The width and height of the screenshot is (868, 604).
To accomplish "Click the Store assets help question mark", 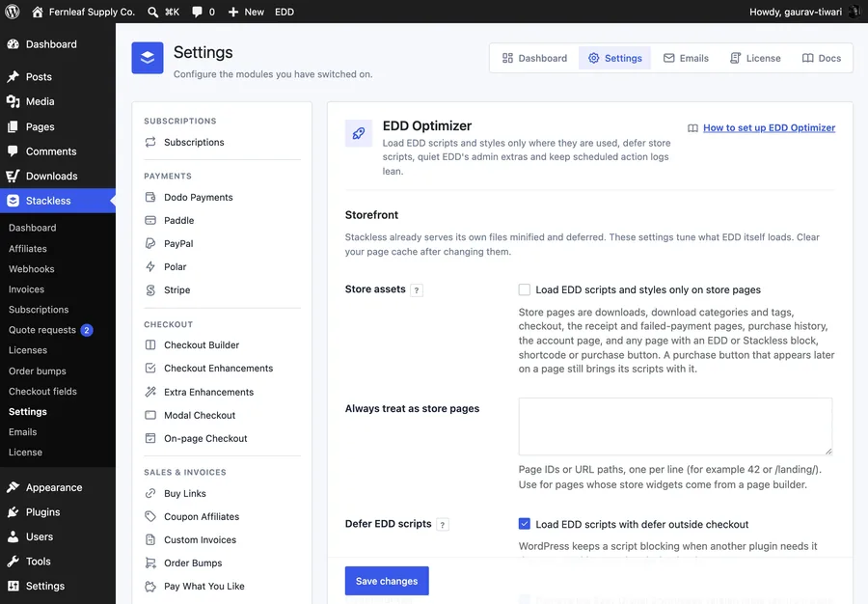I will [x=417, y=290].
